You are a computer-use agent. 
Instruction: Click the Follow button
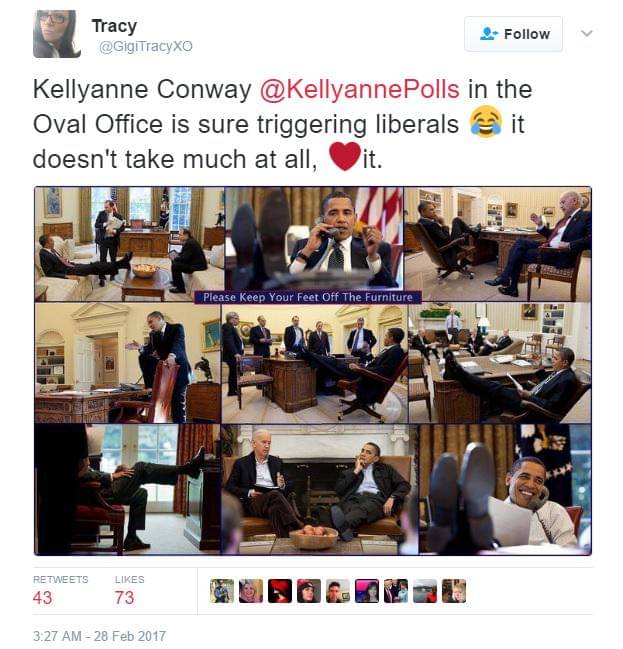(513, 34)
